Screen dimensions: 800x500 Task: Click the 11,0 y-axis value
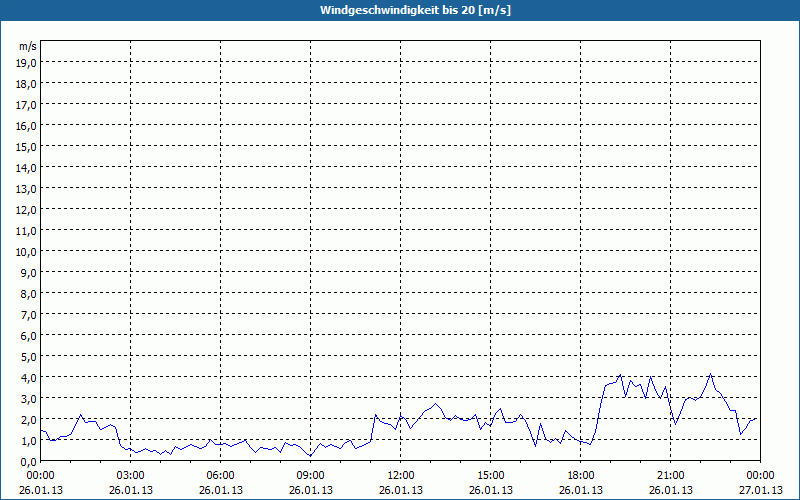click(x=26, y=231)
